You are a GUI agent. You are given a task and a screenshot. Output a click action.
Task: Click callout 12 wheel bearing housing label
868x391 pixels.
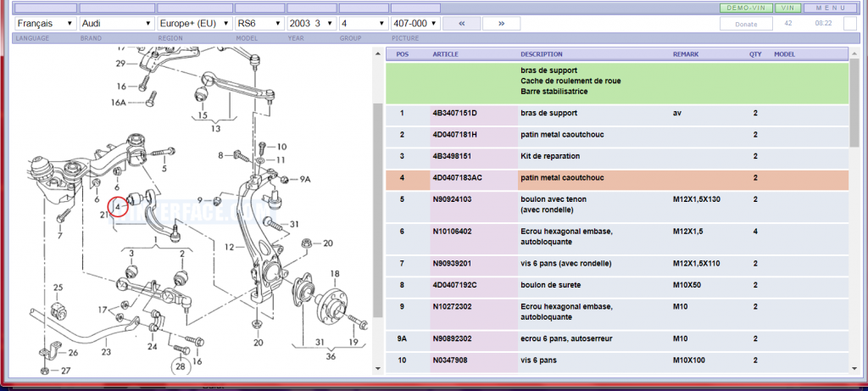[x=229, y=247]
